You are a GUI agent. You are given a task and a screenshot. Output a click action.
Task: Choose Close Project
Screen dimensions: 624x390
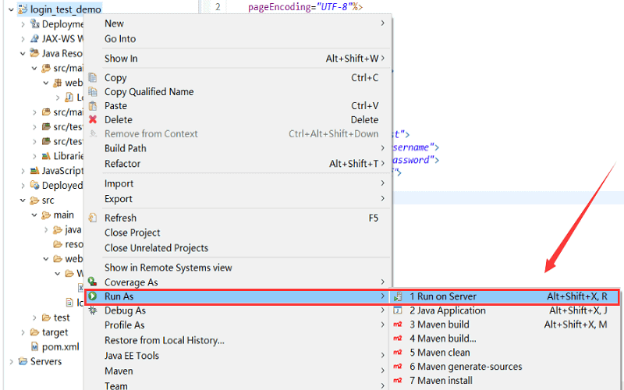238,232
